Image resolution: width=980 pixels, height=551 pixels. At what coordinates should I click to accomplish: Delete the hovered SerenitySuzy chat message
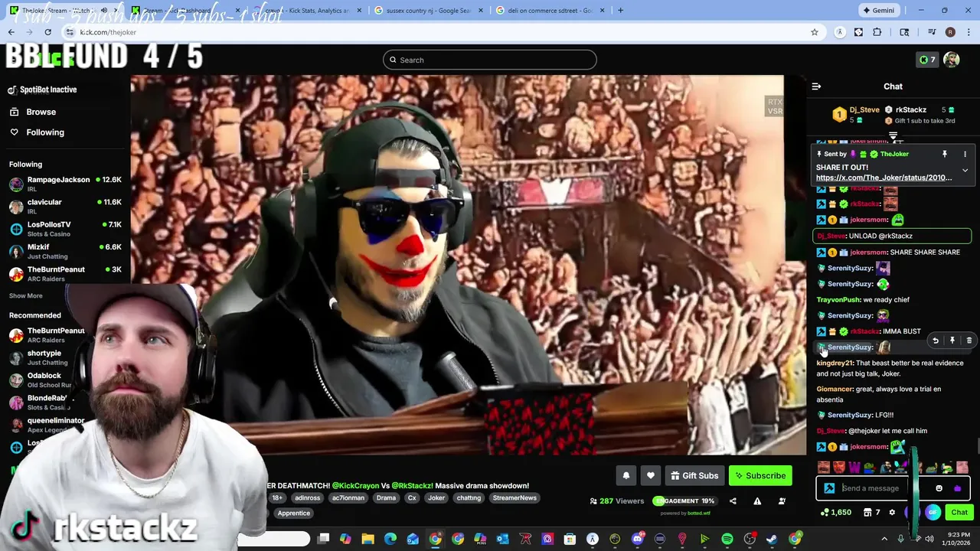tap(969, 341)
